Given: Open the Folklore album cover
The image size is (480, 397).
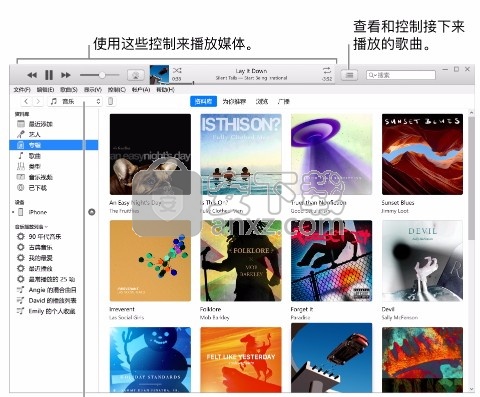Looking at the screenshot, I should pyautogui.click(x=241, y=261).
